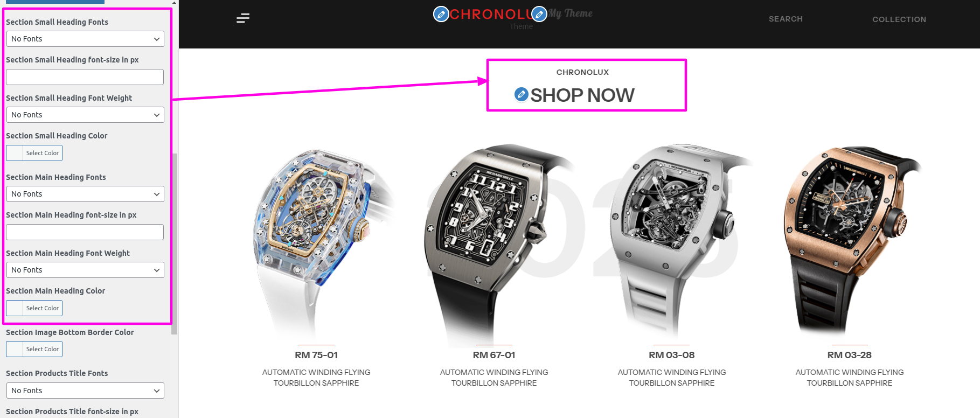Open Section Small Heading Fonts dropdown
Image resolution: width=980 pixels, height=418 pixels.
point(85,39)
